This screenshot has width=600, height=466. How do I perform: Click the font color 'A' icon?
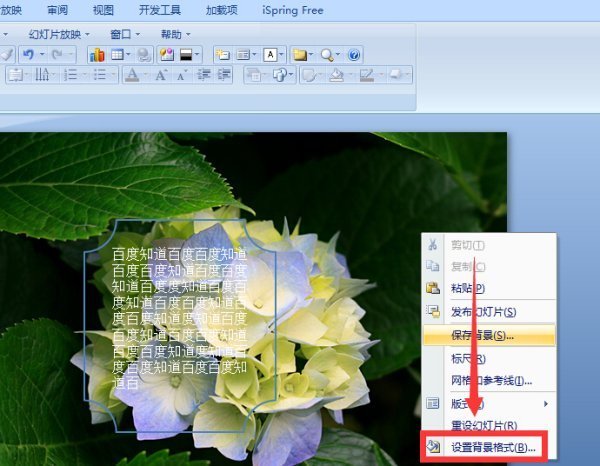click(132, 75)
